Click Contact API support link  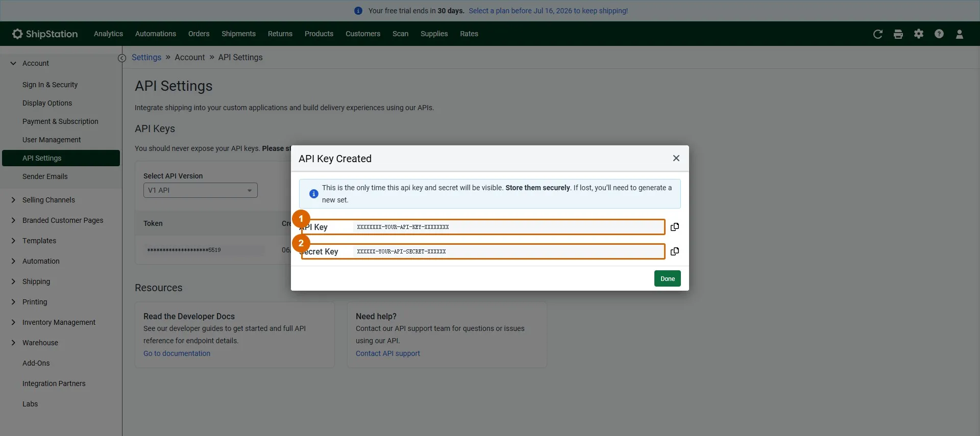[388, 353]
